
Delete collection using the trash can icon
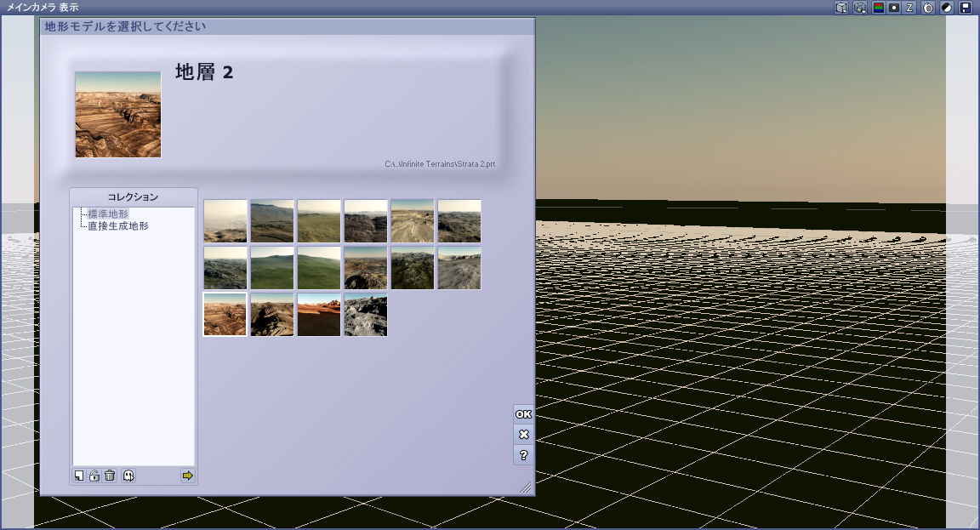point(110,476)
